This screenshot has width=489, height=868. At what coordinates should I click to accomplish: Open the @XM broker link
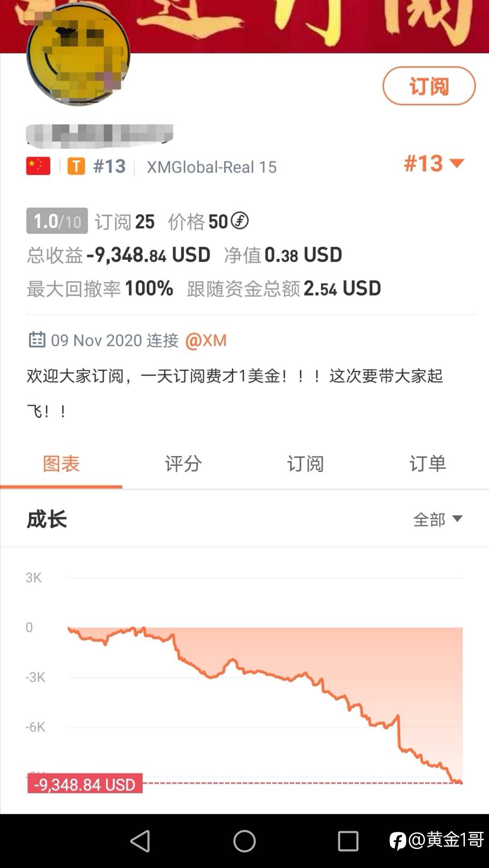click(x=206, y=340)
